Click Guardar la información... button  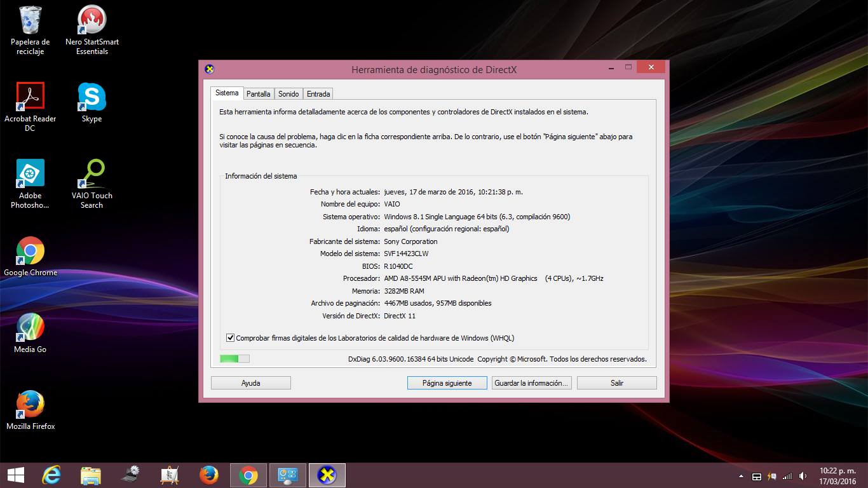tap(532, 383)
